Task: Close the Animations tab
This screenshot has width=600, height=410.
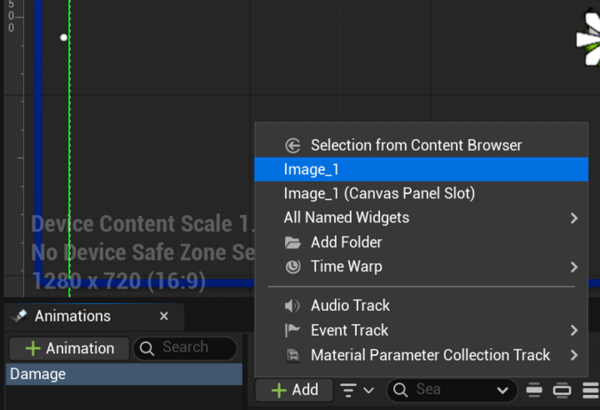Action: (x=164, y=316)
